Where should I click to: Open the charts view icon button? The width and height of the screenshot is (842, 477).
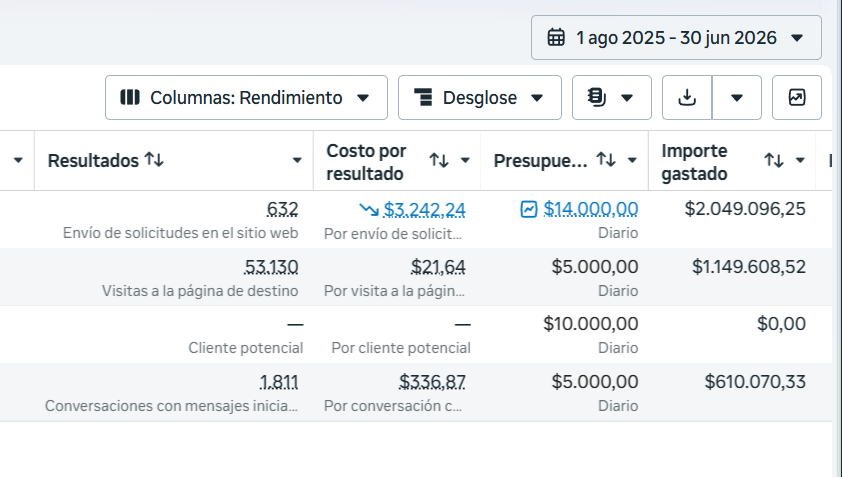coord(797,98)
